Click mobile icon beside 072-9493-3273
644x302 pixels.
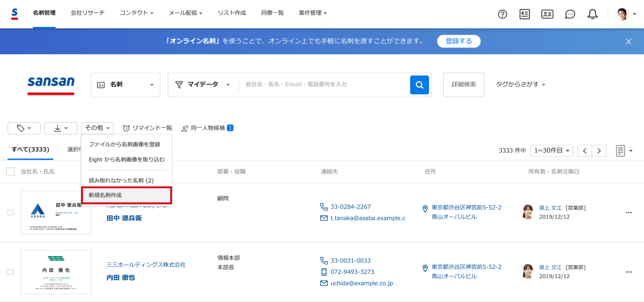[324, 272]
